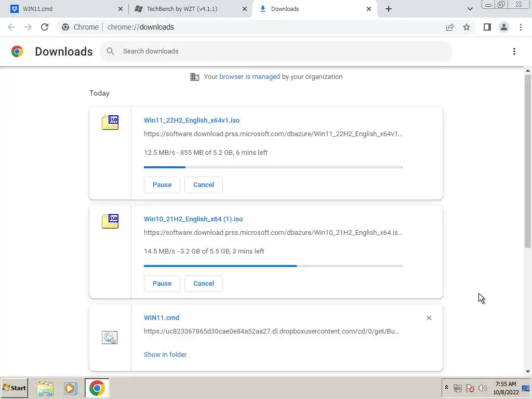
Task: Cancel the Win11_22H2 ISO download
Action: pyautogui.click(x=204, y=185)
